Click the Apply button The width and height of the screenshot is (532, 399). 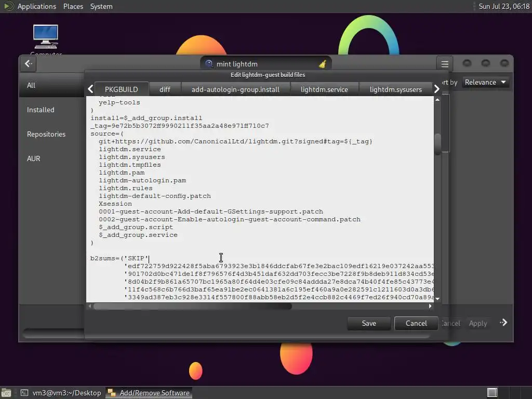[478, 323]
